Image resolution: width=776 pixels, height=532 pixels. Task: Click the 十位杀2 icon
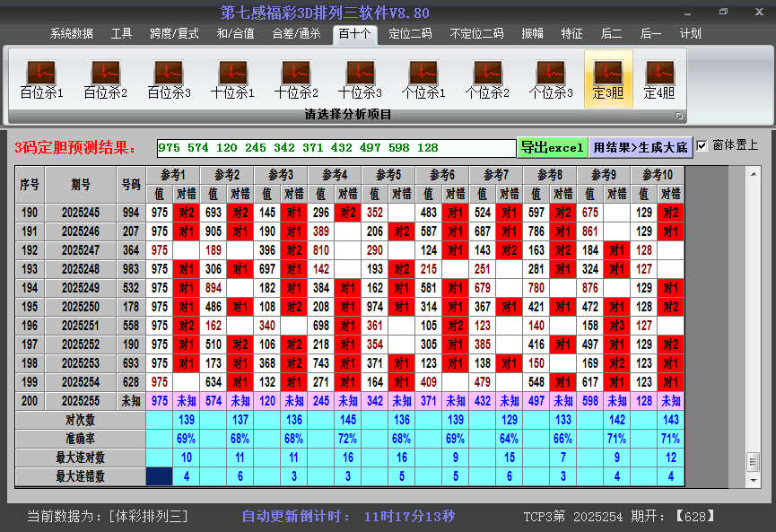[296, 79]
